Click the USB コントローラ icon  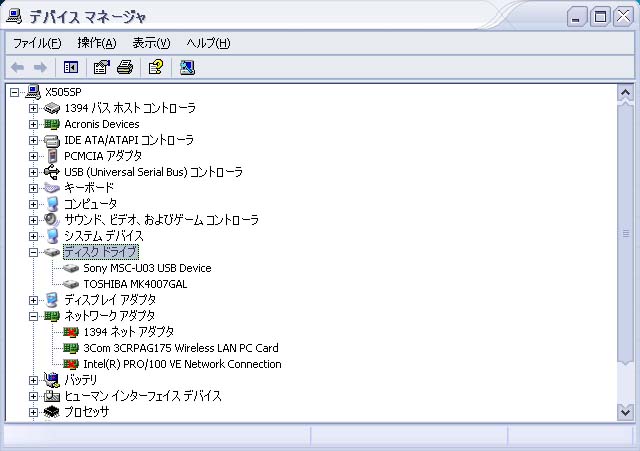click(x=52, y=172)
